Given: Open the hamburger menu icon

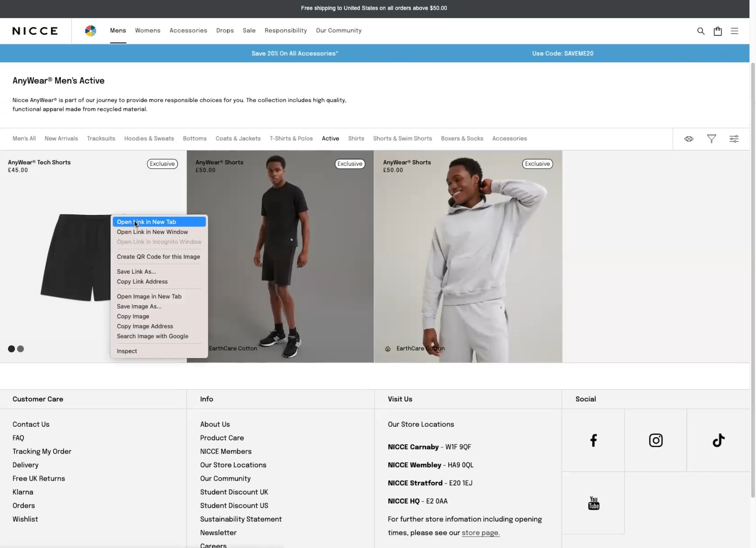Looking at the screenshot, I should coord(735,31).
